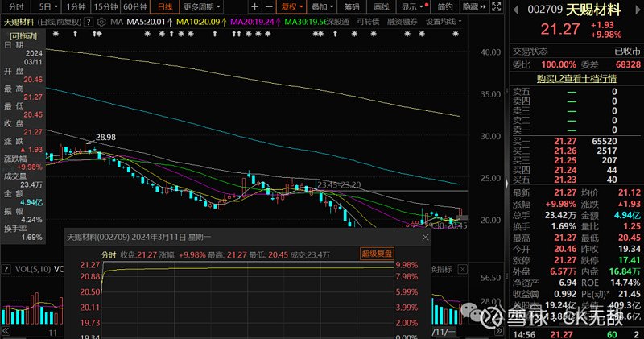Click the last star event marker above the chart
The height and width of the screenshot is (339, 644).
click(x=456, y=34)
